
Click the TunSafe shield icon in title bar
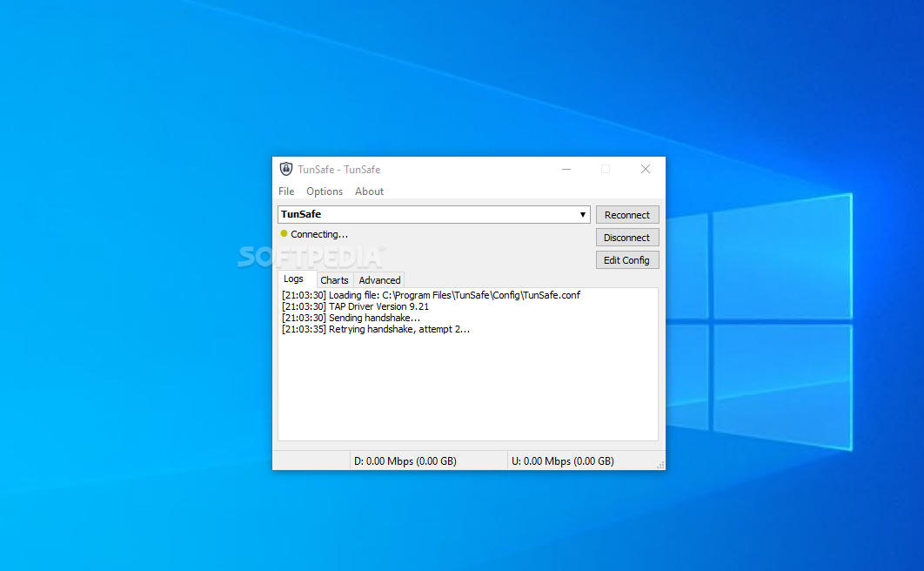tap(285, 169)
